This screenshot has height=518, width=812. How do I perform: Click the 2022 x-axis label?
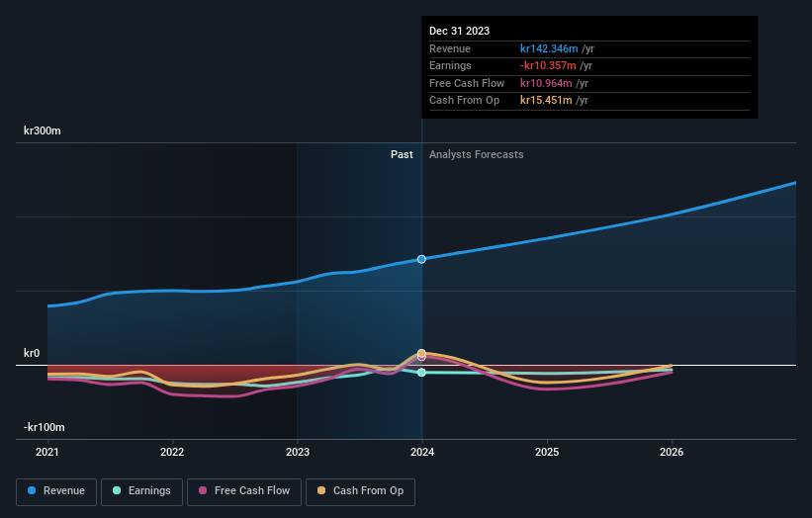(x=172, y=453)
